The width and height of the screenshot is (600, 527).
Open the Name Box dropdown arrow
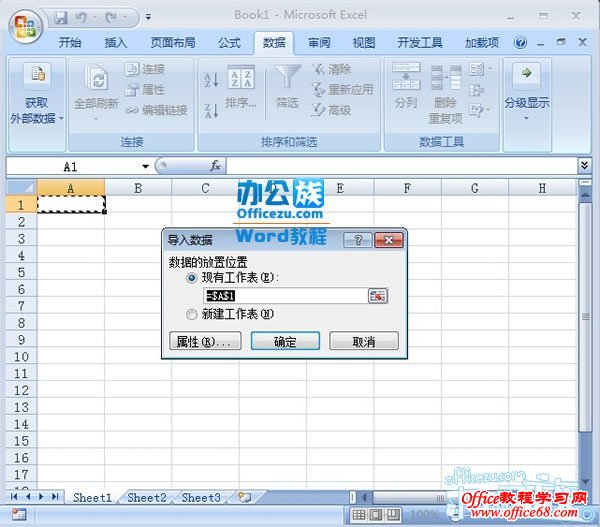pos(145,166)
